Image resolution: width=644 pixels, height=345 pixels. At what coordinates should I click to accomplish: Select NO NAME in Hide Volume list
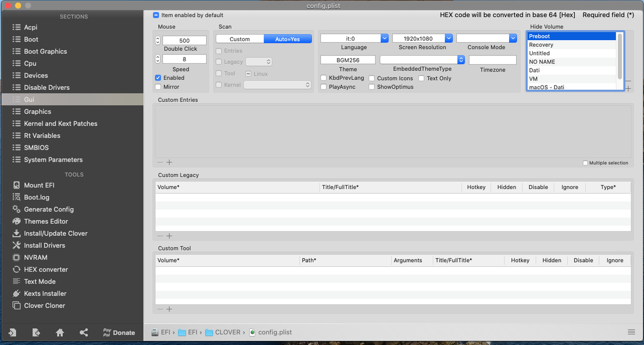571,62
